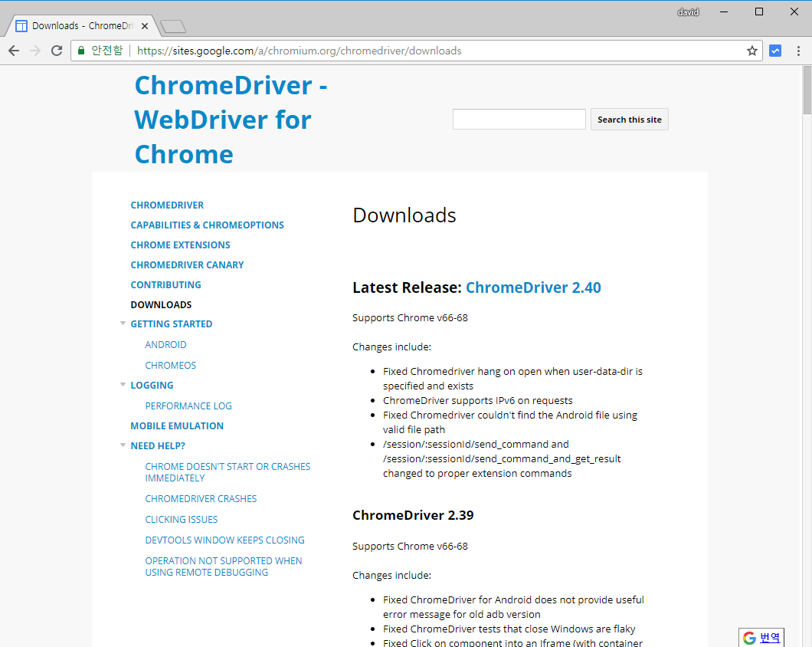Click into the site search field
This screenshot has height=647, width=812.
(519, 120)
